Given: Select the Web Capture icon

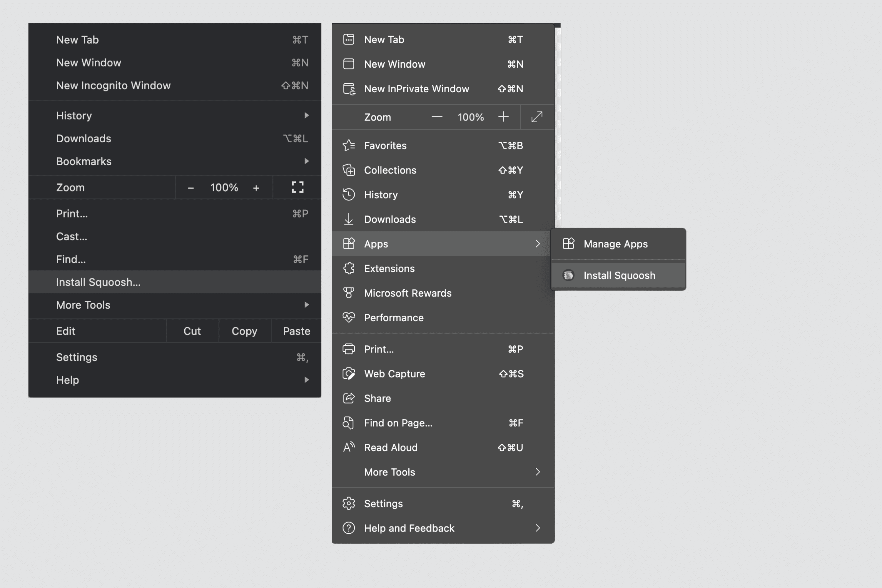Looking at the screenshot, I should [348, 373].
